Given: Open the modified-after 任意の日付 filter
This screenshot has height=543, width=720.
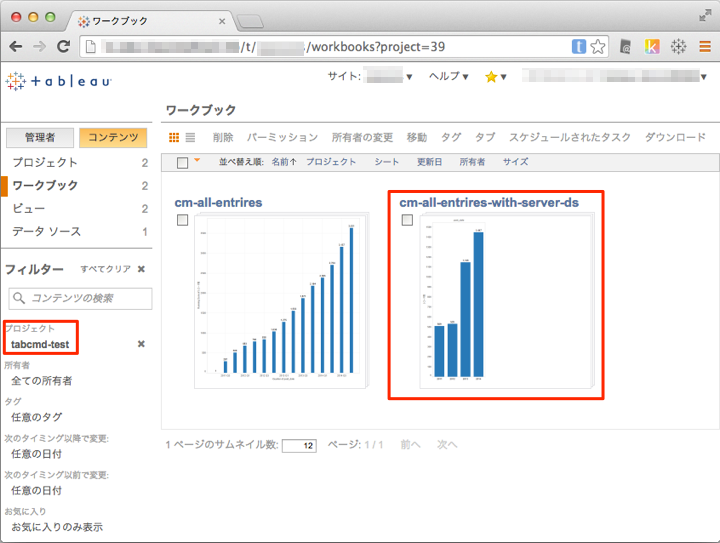Looking at the screenshot, I should (x=36, y=454).
